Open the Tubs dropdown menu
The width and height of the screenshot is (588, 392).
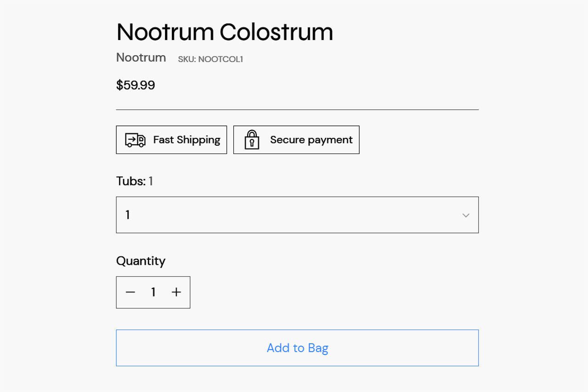pyautogui.click(x=297, y=215)
